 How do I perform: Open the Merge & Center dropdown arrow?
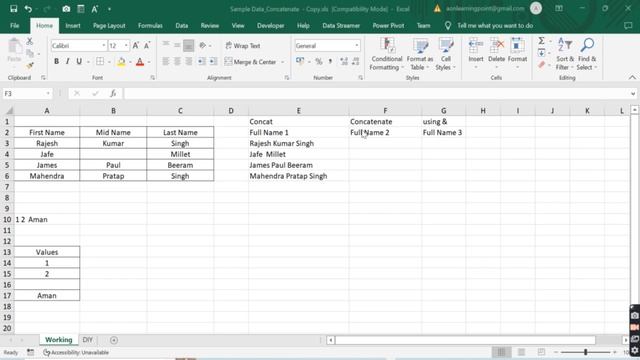pos(282,62)
